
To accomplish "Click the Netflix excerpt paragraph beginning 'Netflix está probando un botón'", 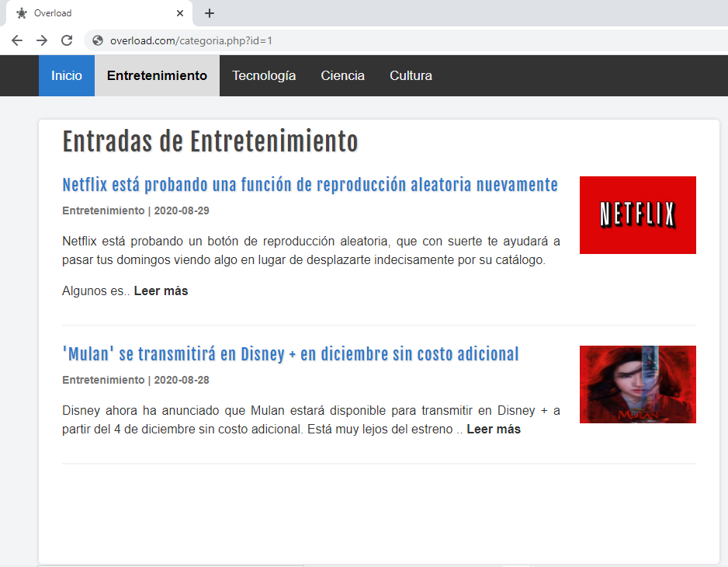I will click(311, 251).
